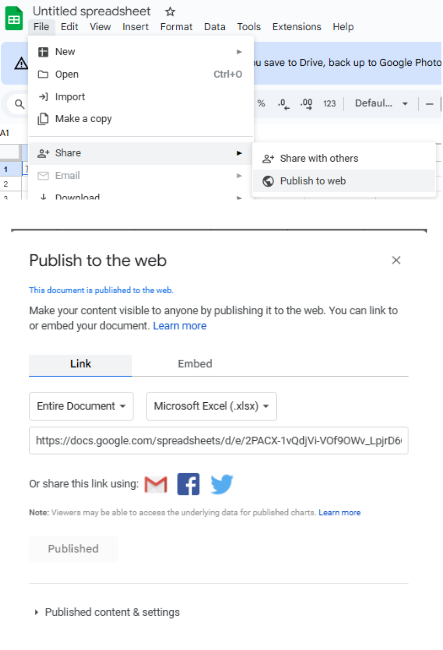The width and height of the screenshot is (443, 650).
Task: Click the Published button
Action: pyautogui.click(x=73, y=549)
